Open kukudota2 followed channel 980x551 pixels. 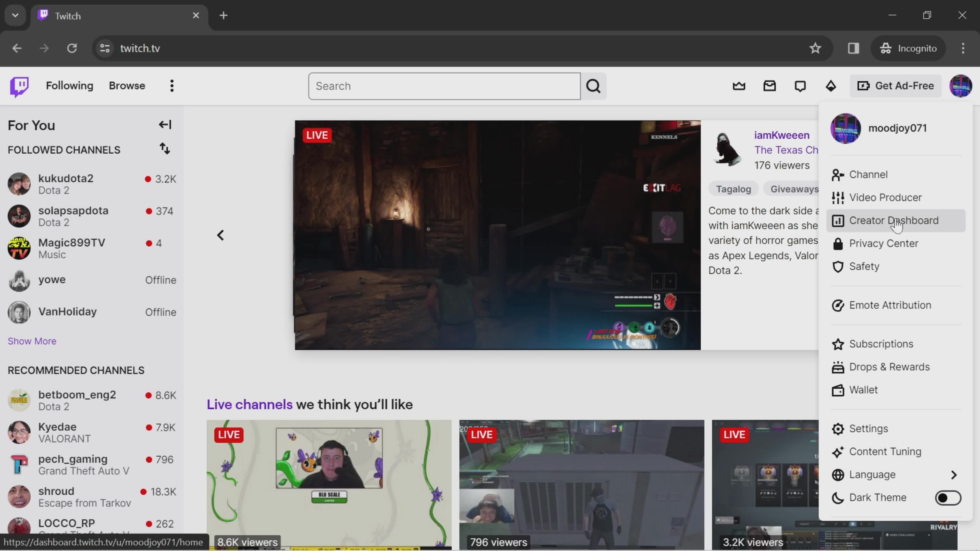pyautogui.click(x=92, y=184)
